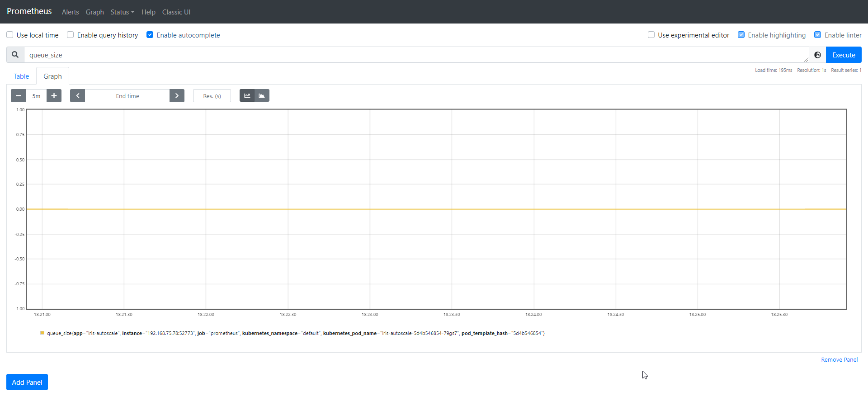
Task: Click the search magnifier icon
Action: click(15, 55)
